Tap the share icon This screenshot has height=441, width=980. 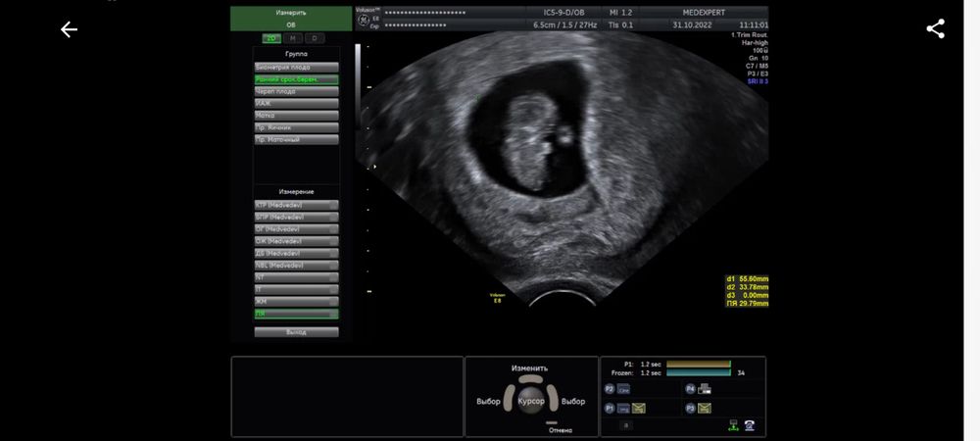[x=935, y=28]
